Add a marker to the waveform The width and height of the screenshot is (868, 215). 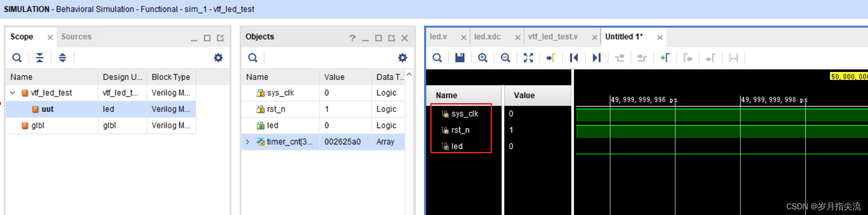click(x=665, y=57)
